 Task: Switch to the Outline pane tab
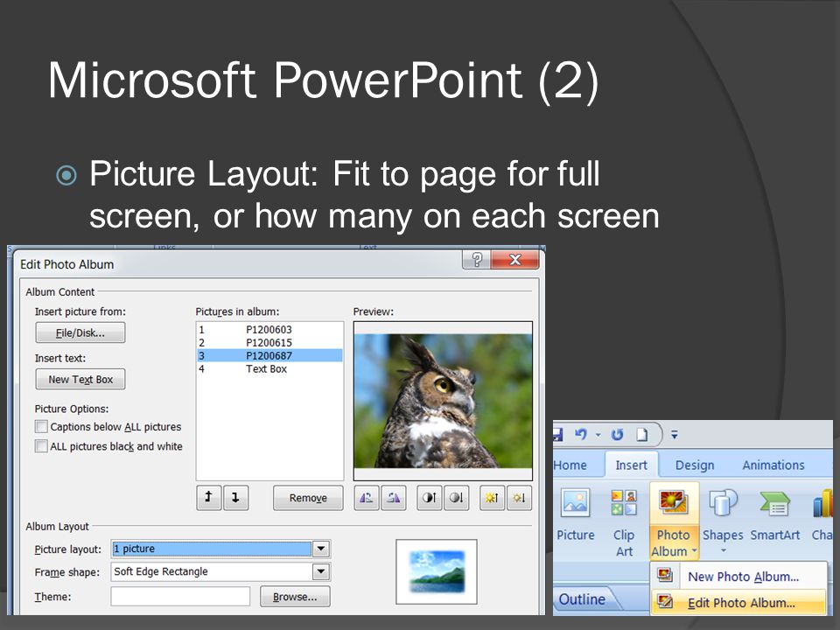(582, 598)
